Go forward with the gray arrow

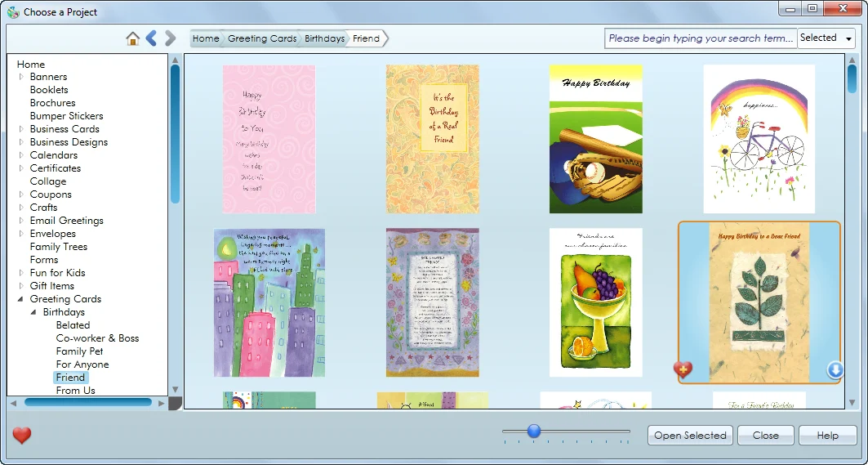click(x=170, y=38)
